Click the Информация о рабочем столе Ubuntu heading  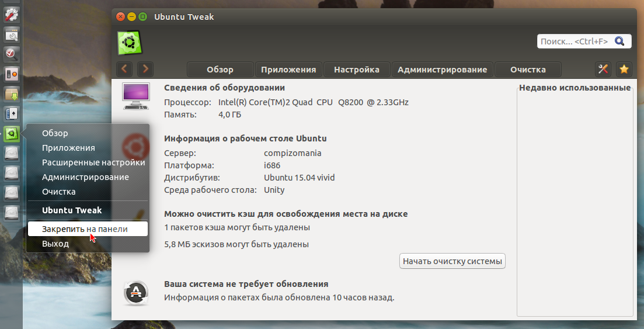pos(246,138)
